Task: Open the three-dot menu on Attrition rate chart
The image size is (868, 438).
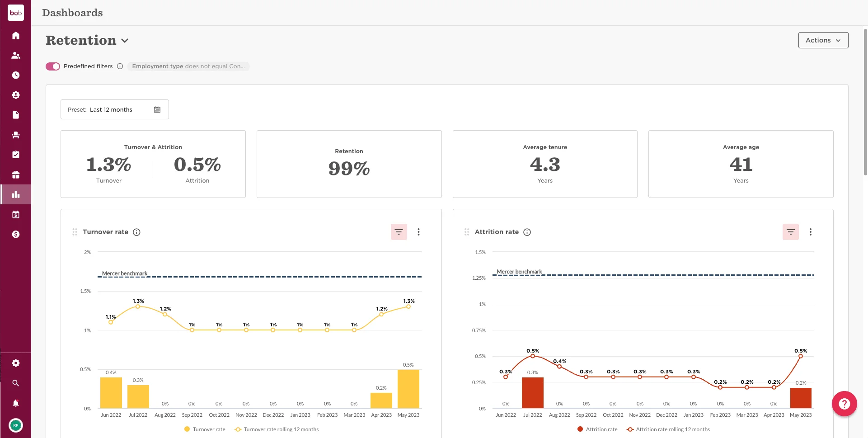Action: [x=811, y=231]
